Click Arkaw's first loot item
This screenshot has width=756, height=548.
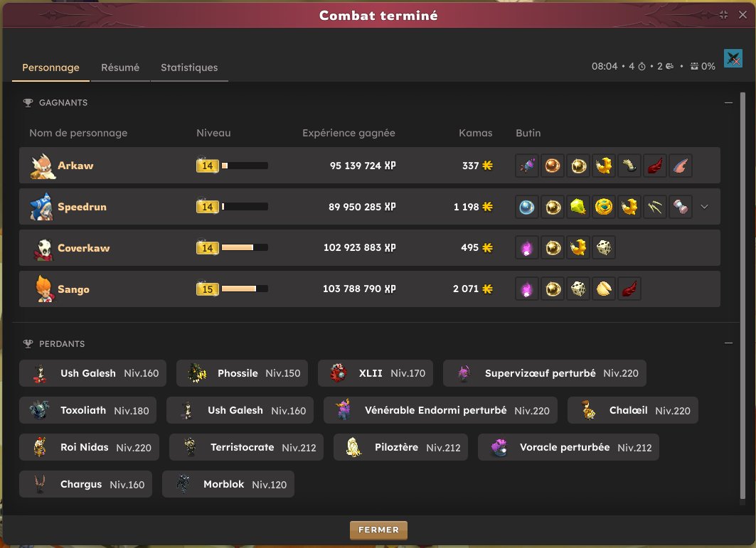(x=527, y=166)
